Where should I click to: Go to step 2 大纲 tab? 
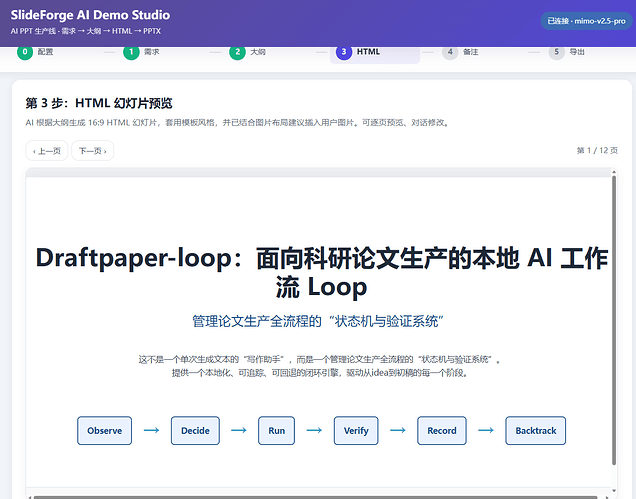pyautogui.click(x=248, y=52)
